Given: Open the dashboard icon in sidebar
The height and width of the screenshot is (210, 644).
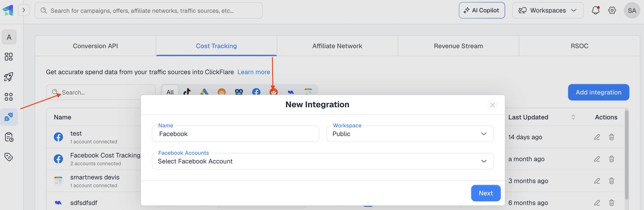Looking at the screenshot, I should [9, 57].
